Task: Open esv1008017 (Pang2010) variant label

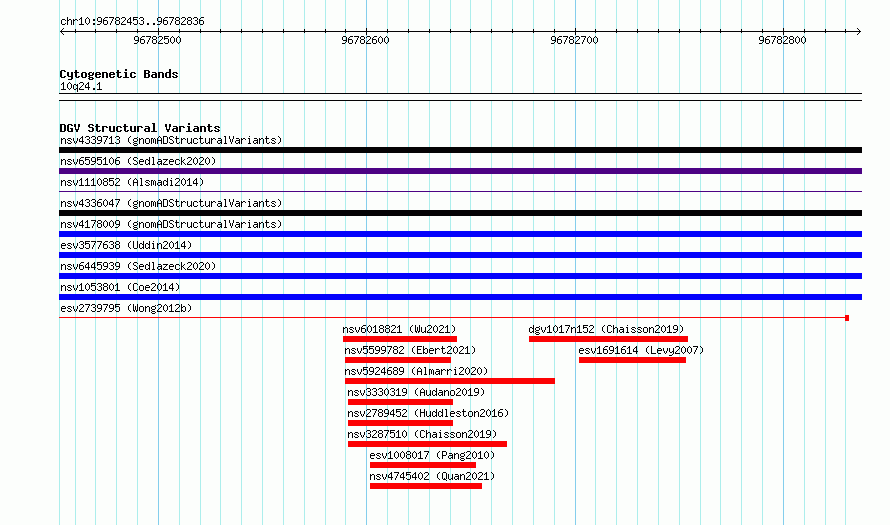Action: 432,455
